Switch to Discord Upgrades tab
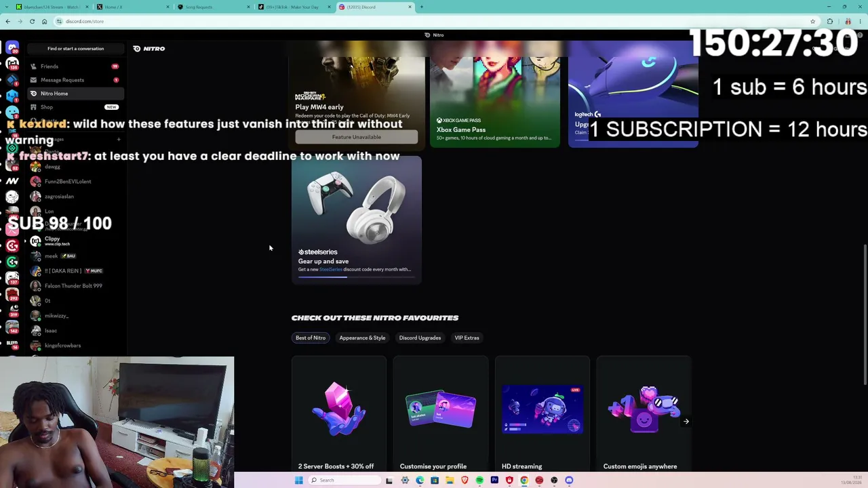Viewport: 868px width, 488px height. pos(420,338)
